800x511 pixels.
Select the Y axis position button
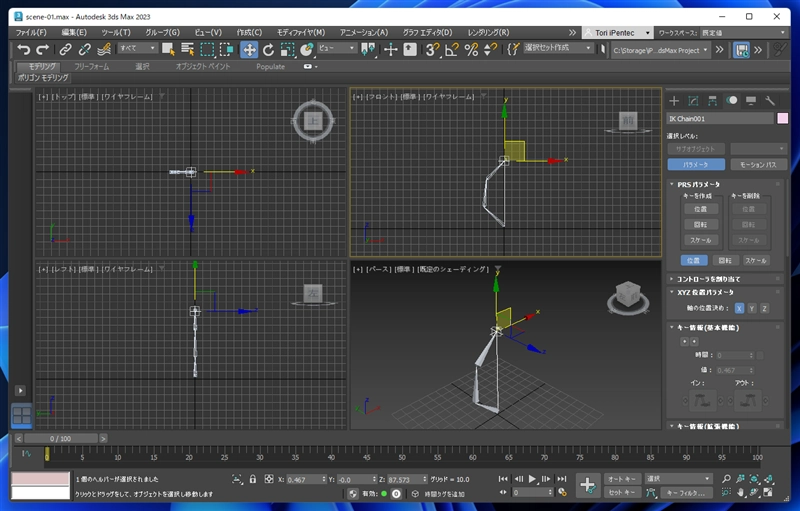pos(752,308)
